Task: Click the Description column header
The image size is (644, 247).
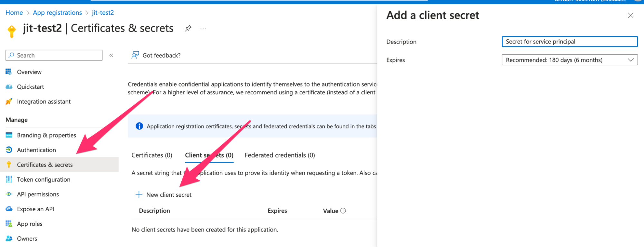Action: pyautogui.click(x=154, y=211)
